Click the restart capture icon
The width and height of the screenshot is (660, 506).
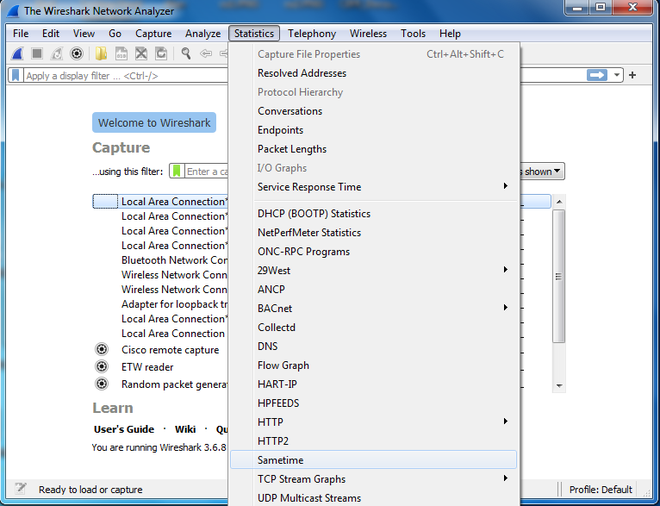click(x=57, y=53)
